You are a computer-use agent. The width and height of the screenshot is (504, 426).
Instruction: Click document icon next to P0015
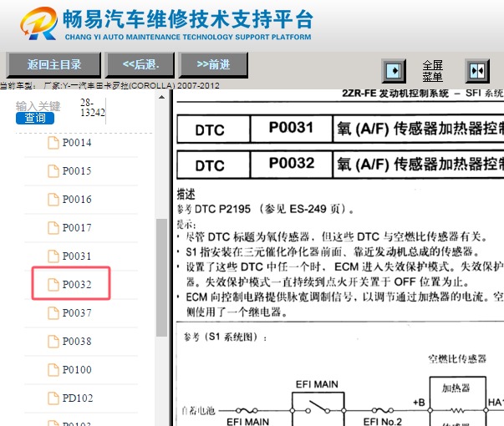click(53, 171)
